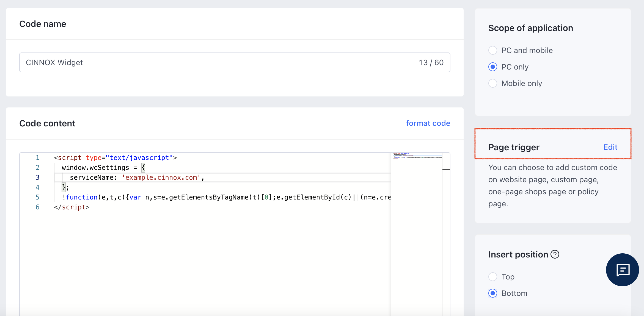Image resolution: width=644 pixels, height=316 pixels.
Task: Click the 13 / 60 character counter
Action: pos(431,62)
